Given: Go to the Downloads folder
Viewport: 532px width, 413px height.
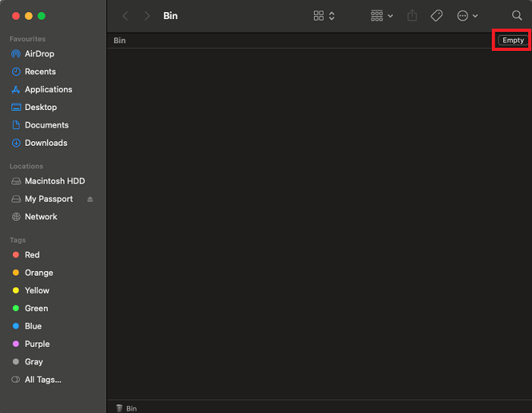Looking at the screenshot, I should click(x=46, y=143).
